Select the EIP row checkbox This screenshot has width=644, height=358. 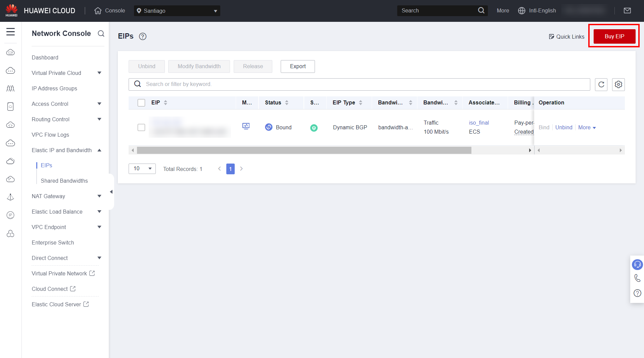click(141, 128)
